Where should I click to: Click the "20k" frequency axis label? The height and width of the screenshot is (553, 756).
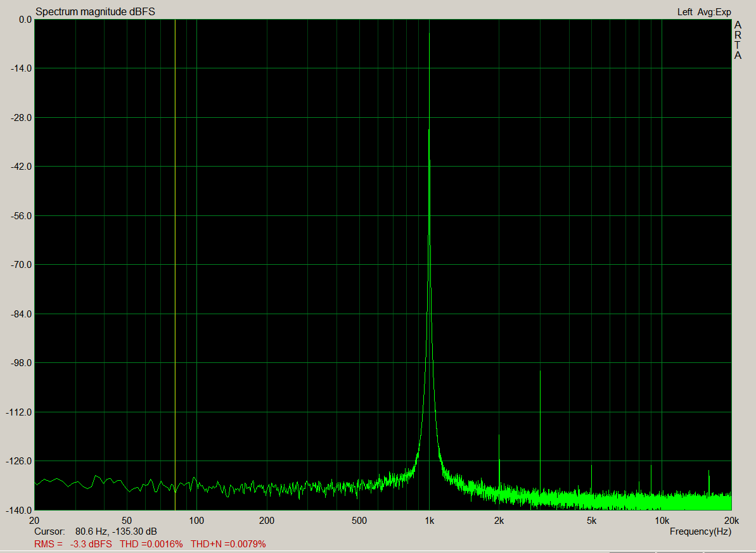tap(731, 521)
